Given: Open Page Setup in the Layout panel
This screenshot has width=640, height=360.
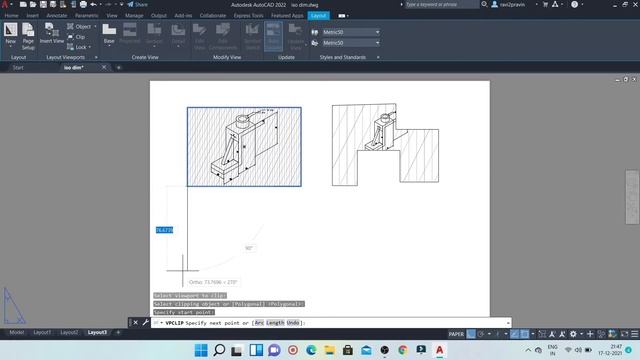Looking at the screenshot, I should click(x=28, y=37).
